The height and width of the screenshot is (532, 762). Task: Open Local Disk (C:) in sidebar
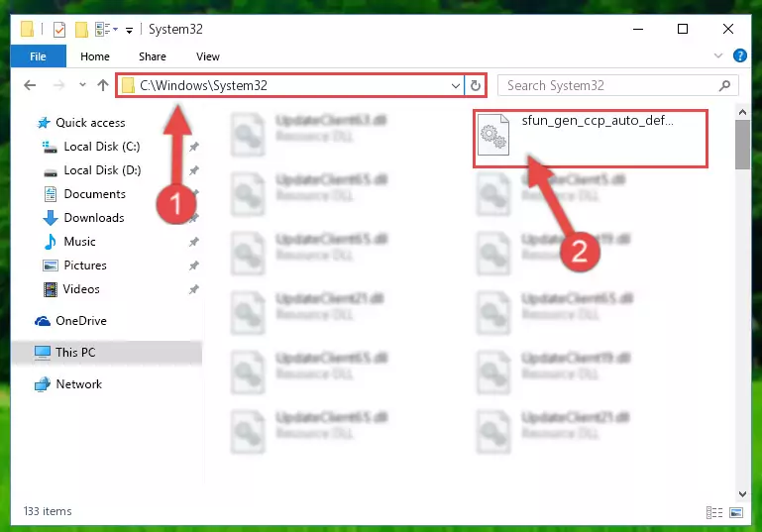(102, 147)
